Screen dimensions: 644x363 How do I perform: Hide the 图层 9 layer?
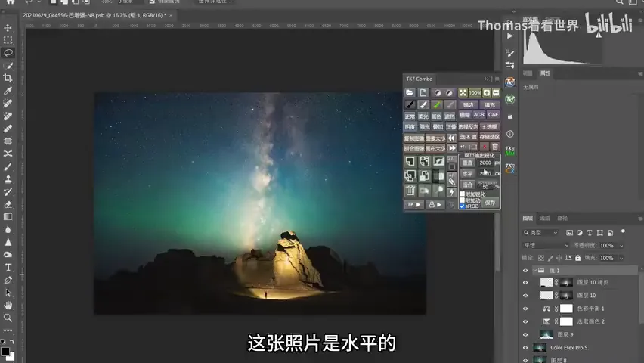pos(525,334)
